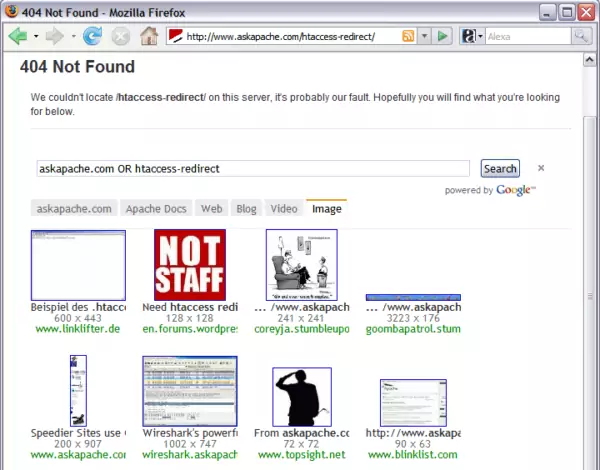Open the address bar URL history dropdown
Image resolution: width=600 pixels, height=470 pixels.
click(425, 36)
